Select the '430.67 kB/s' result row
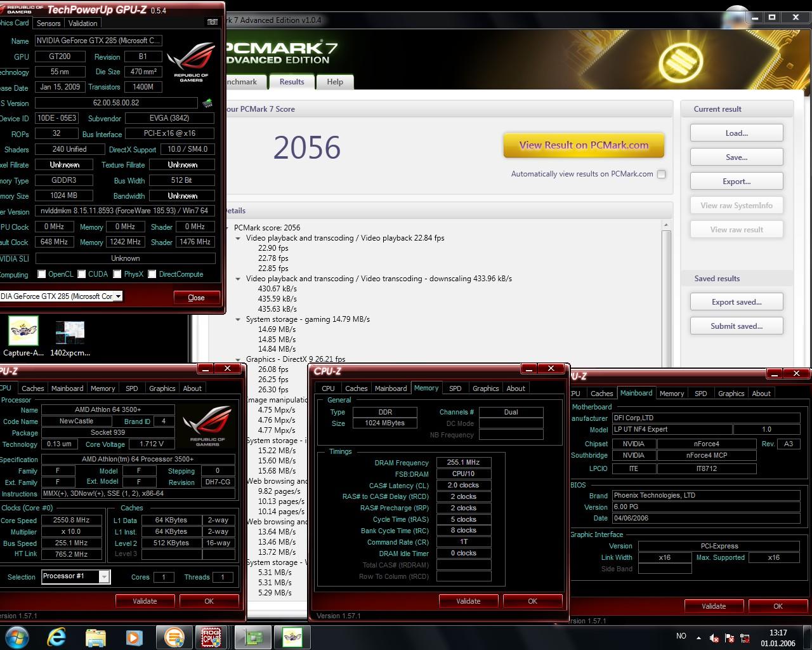This screenshot has height=650, width=812. click(277, 289)
